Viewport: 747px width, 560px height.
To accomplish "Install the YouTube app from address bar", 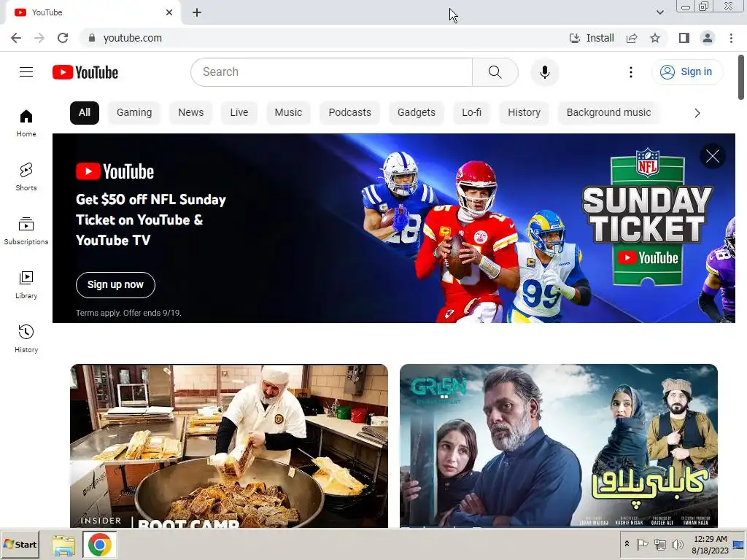I will pyautogui.click(x=592, y=38).
